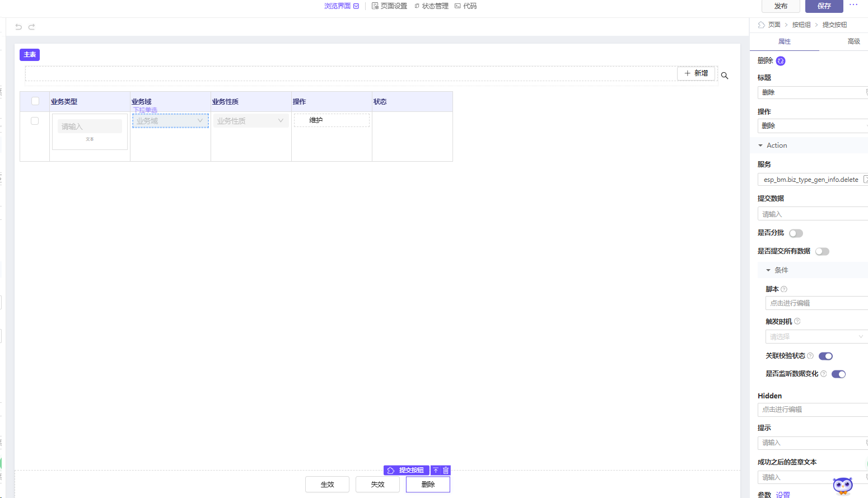
Task: Open the 状态管理 menu item
Action: coord(431,6)
